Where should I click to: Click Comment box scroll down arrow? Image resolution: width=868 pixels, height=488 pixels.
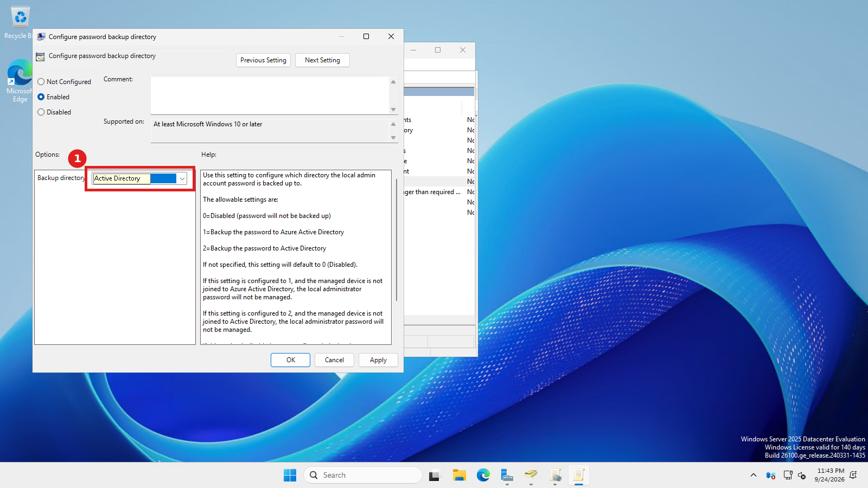coord(393,110)
